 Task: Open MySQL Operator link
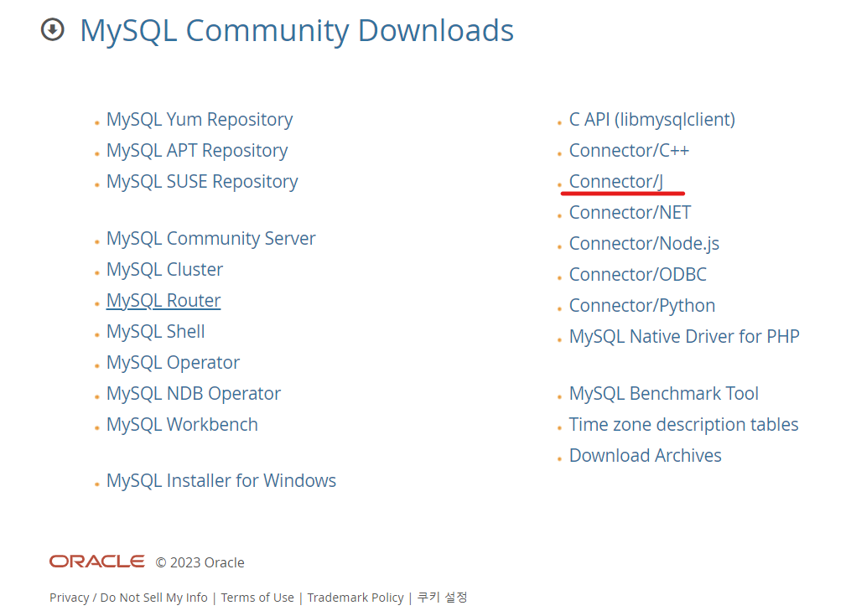point(173,362)
